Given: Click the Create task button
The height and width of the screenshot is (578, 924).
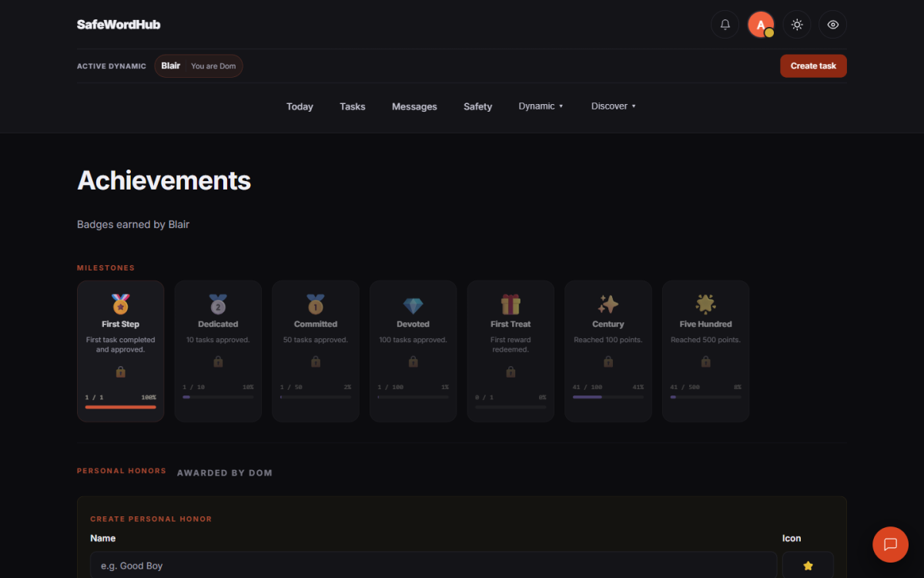Looking at the screenshot, I should [x=813, y=66].
